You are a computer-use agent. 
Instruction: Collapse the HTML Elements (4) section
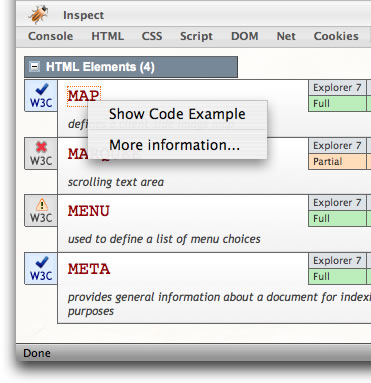point(35,66)
